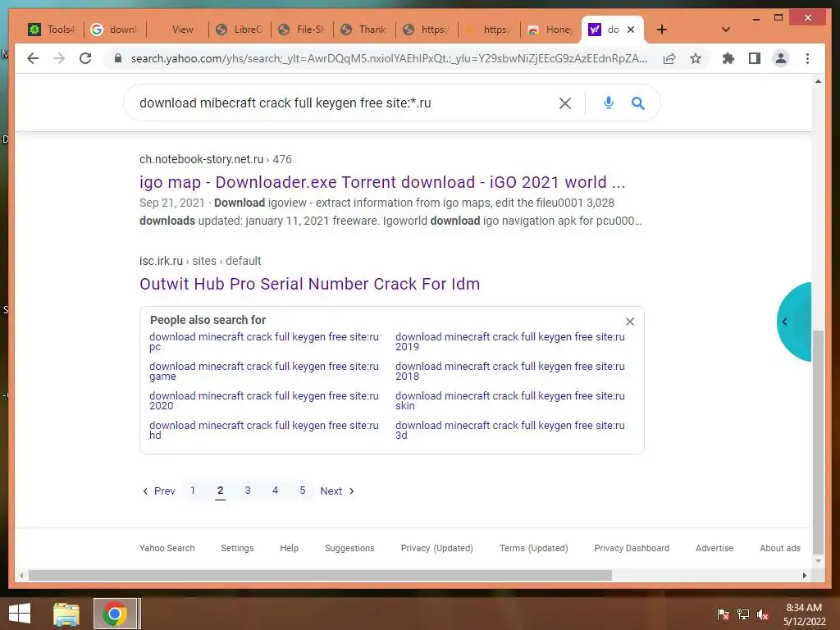Share this page via share icon
Image resolution: width=840 pixels, height=630 pixels.
(x=669, y=58)
